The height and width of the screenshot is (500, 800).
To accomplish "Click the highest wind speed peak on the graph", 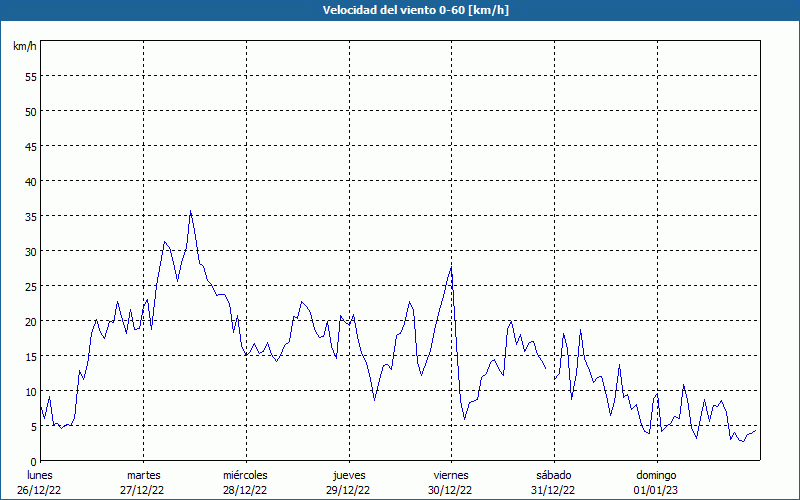I will (x=191, y=211).
